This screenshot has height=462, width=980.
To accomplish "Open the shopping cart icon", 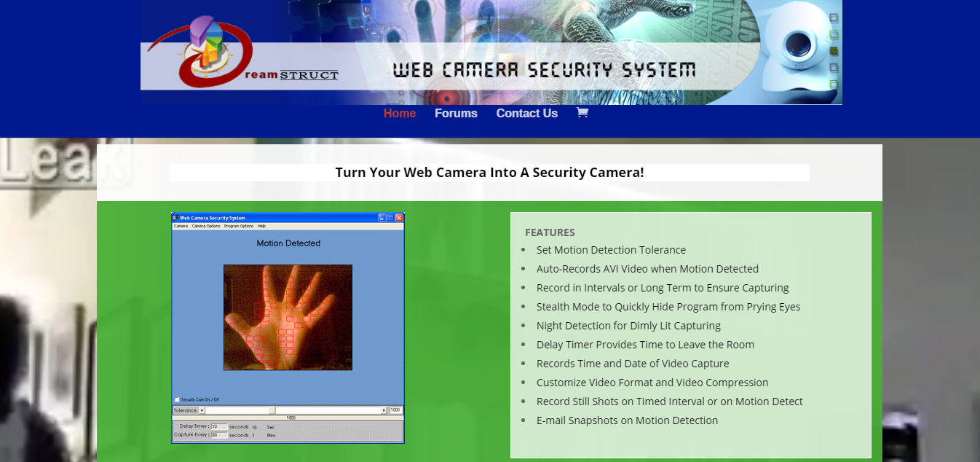I will tap(582, 113).
